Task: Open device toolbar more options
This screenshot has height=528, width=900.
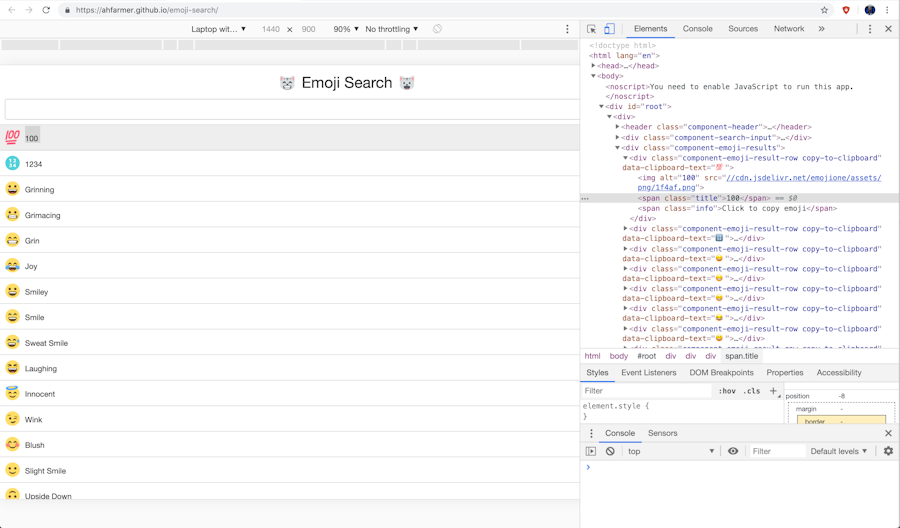Action: point(567,29)
